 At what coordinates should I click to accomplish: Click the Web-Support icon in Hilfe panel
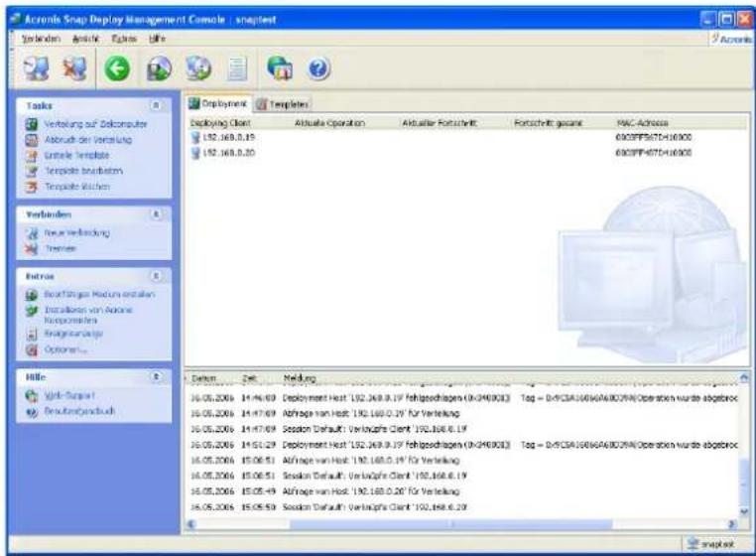32,396
